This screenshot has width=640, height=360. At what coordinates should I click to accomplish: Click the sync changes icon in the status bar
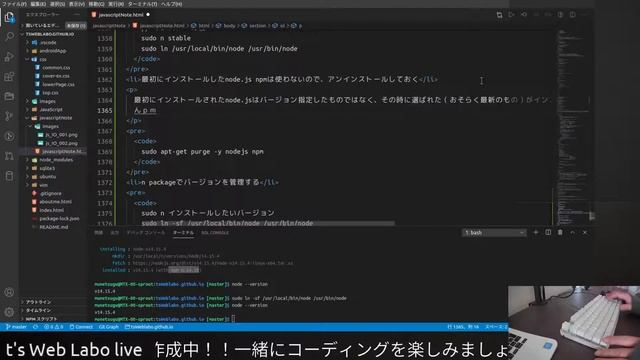36,327
